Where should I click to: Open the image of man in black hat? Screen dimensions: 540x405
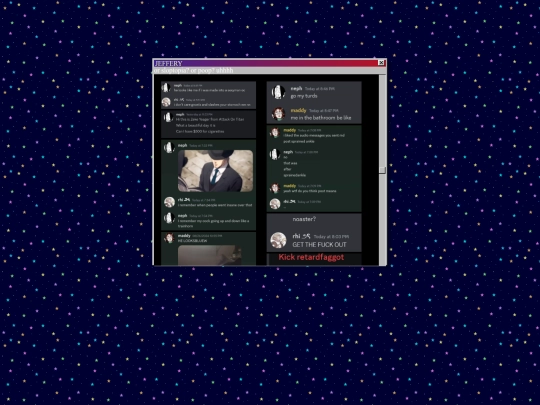(216, 171)
